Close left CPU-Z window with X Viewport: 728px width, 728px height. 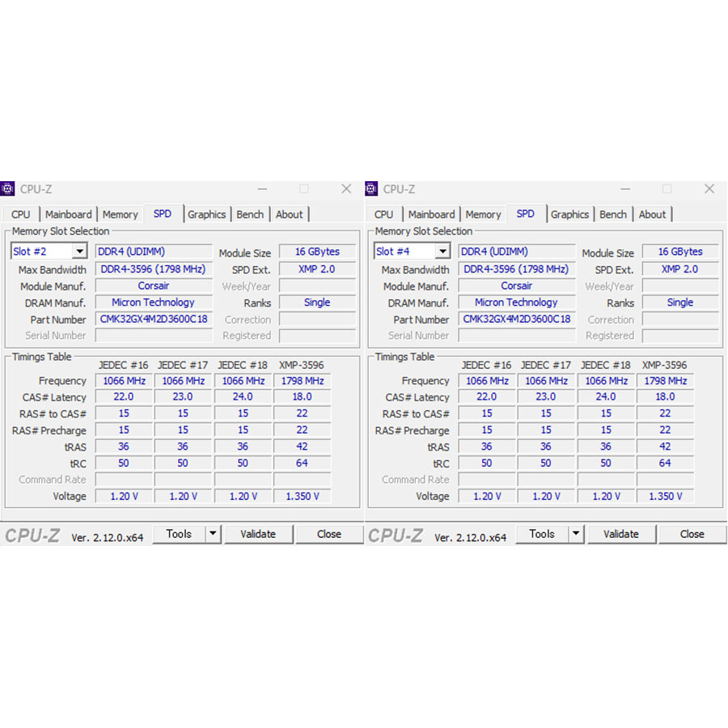[x=346, y=188]
